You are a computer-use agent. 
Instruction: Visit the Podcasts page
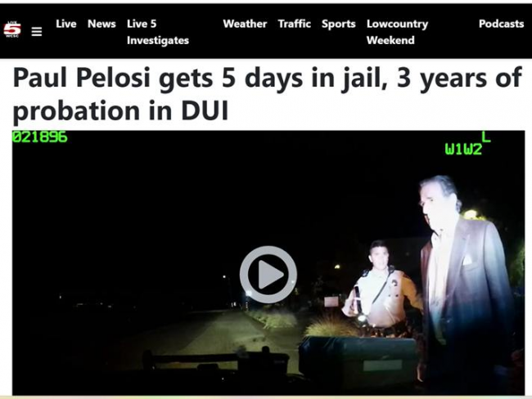pyautogui.click(x=501, y=24)
